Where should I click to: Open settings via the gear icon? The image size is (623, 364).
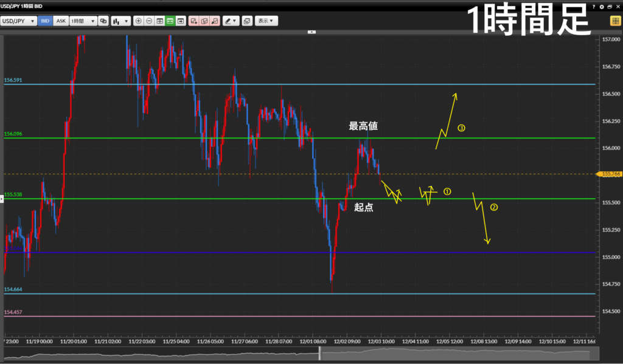[601, 7]
